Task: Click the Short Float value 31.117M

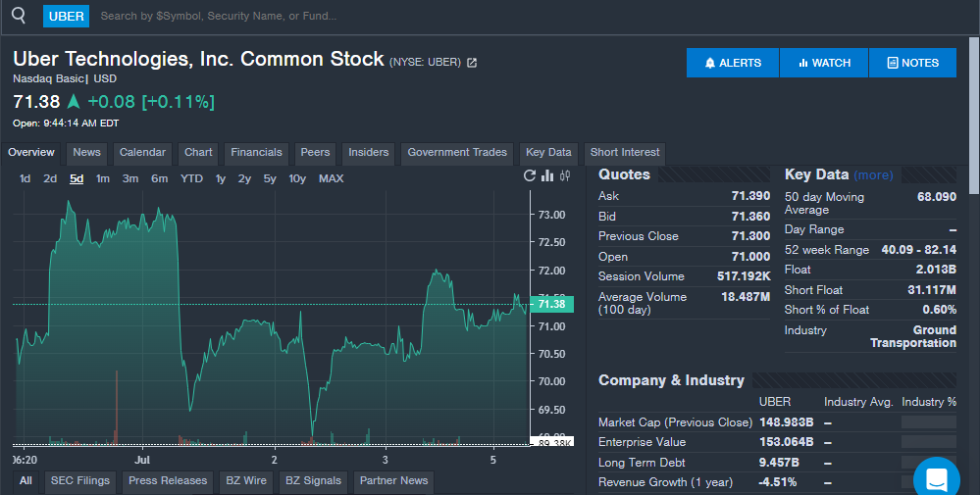Action: point(932,289)
